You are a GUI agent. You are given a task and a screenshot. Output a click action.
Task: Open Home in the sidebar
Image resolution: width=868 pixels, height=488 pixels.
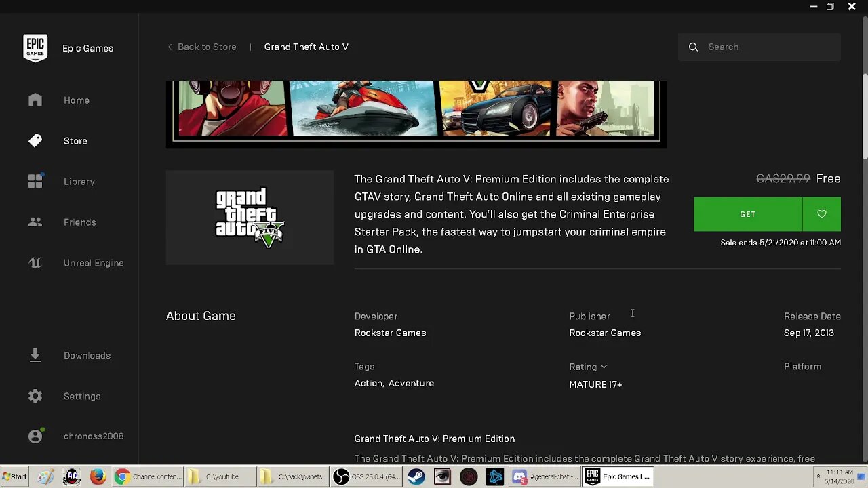coord(77,100)
